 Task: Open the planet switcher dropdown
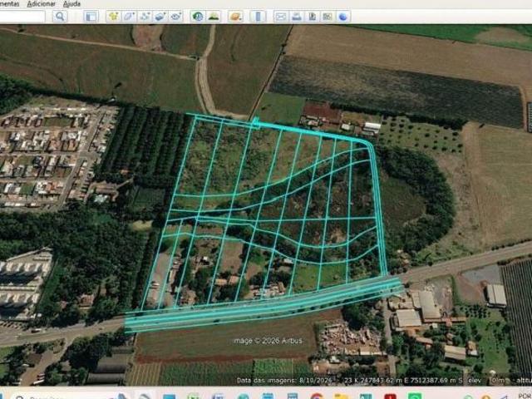pyautogui.click(x=235, y=16)
